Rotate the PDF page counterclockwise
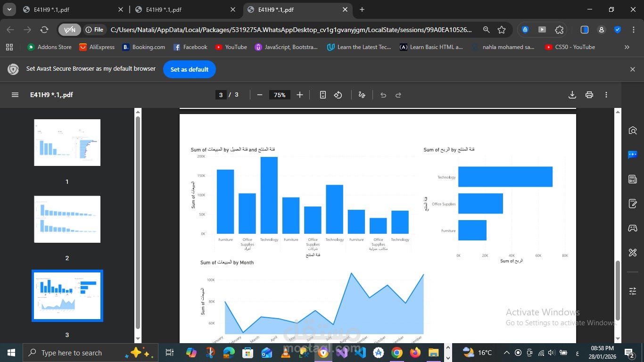 coord(338,95)
